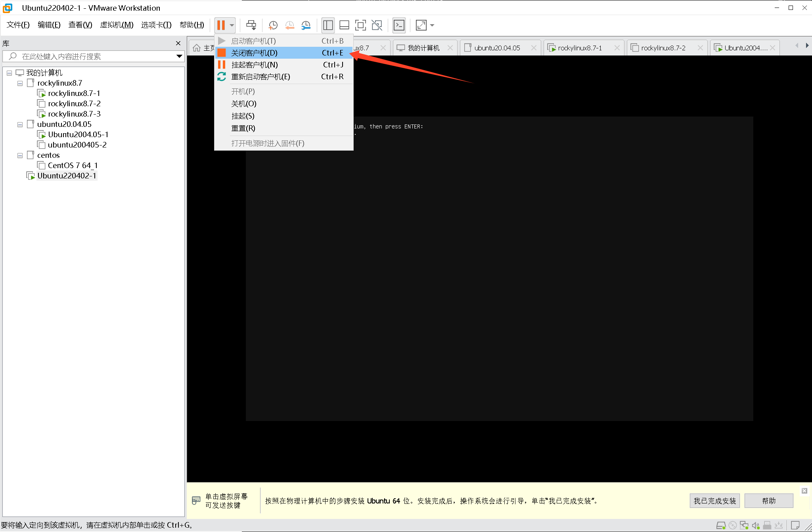Open the console view icon
Viewport: 812px width, 532px height.
point(399,25)
